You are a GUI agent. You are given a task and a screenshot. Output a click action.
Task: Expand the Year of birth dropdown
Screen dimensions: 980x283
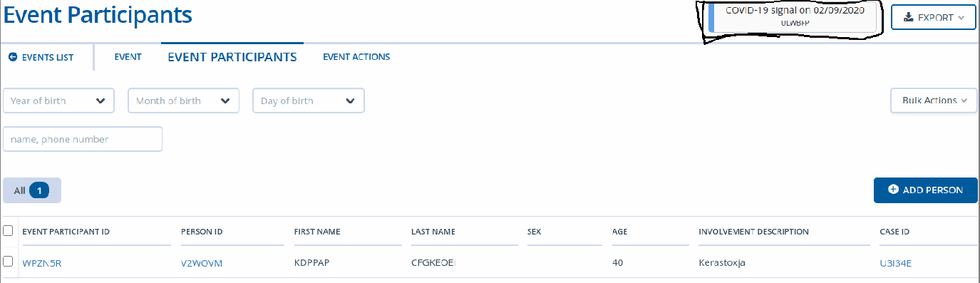58,101
